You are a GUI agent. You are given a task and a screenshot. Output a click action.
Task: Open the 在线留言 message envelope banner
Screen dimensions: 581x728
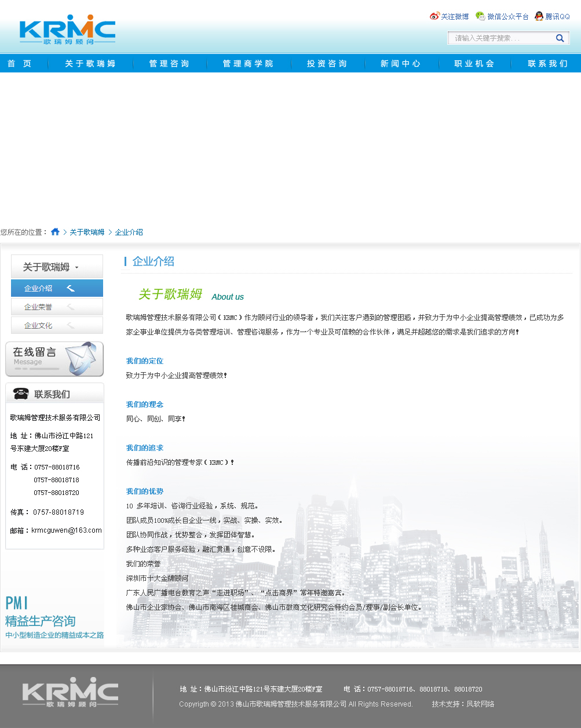tap(54, 359)
